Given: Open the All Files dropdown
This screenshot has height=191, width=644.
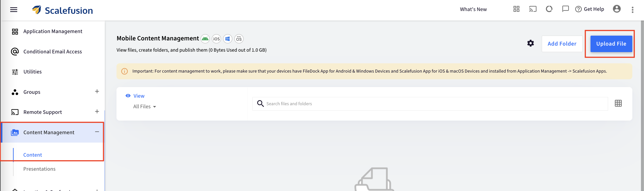Looking at the screenshot, I should (144, 107).
